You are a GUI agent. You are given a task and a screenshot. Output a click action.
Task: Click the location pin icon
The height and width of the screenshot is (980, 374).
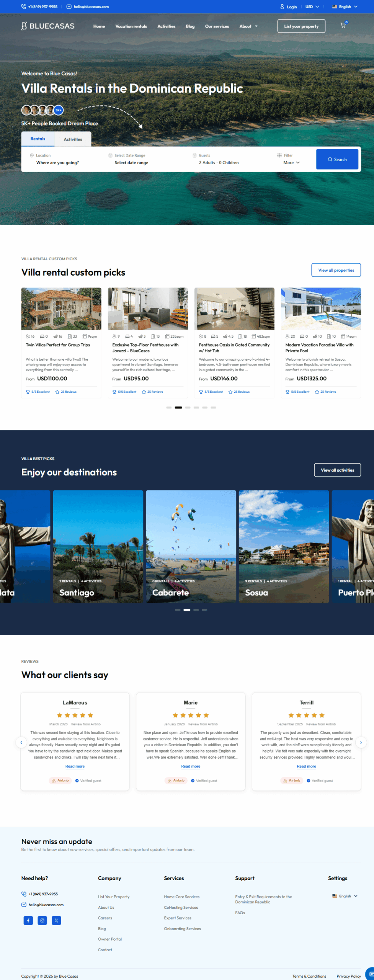(x=32, y=155)
